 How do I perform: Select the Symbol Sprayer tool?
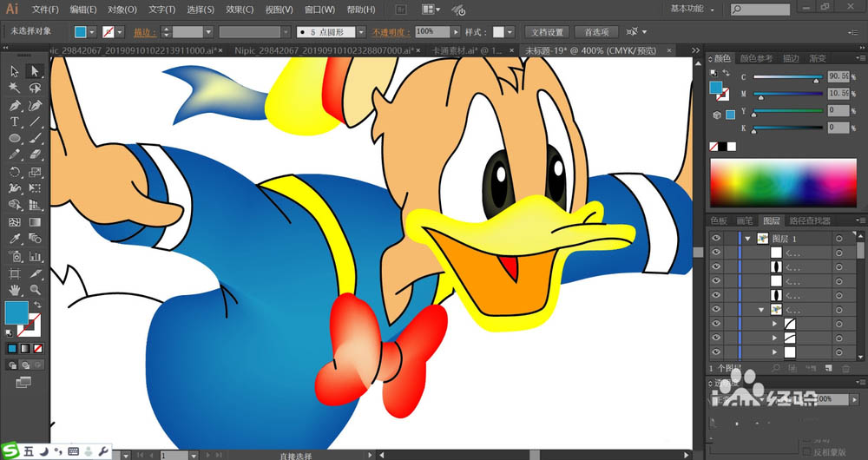pos(15,256)
